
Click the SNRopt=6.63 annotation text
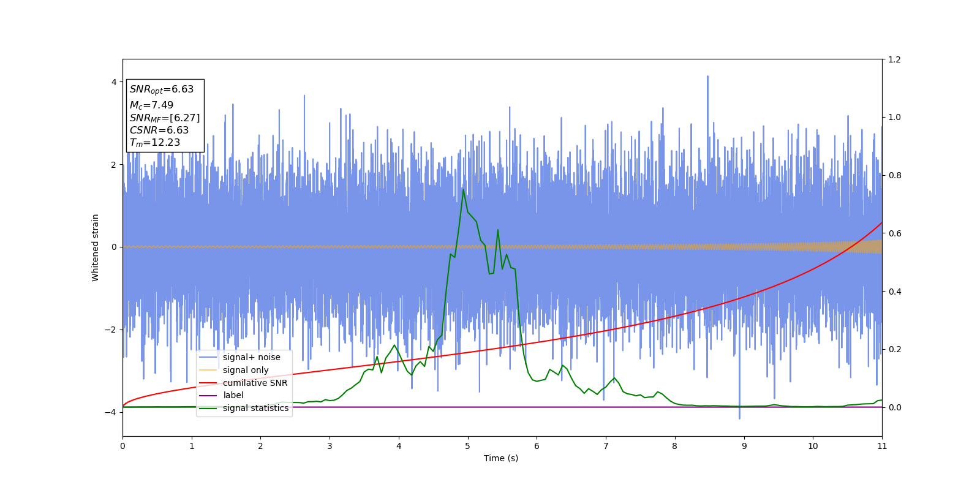(162, 89)
